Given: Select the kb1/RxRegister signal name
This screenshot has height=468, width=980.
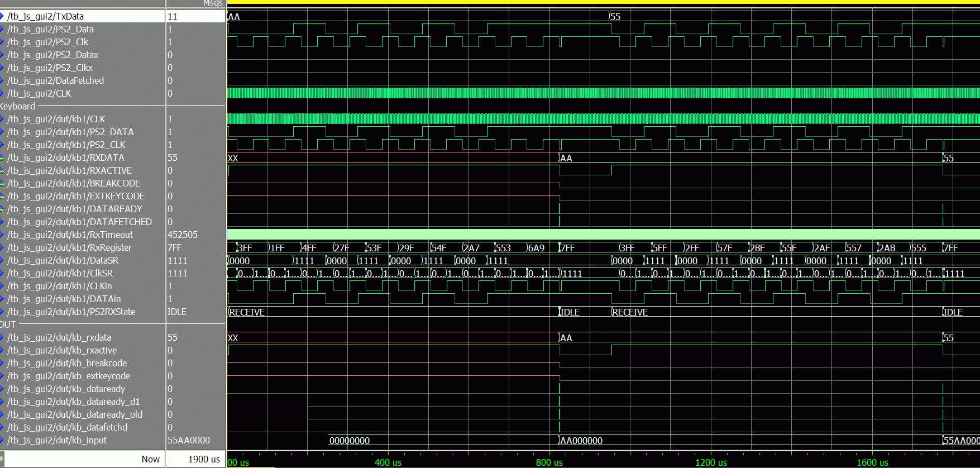Looking at the screenshot, I should point(69,247).
